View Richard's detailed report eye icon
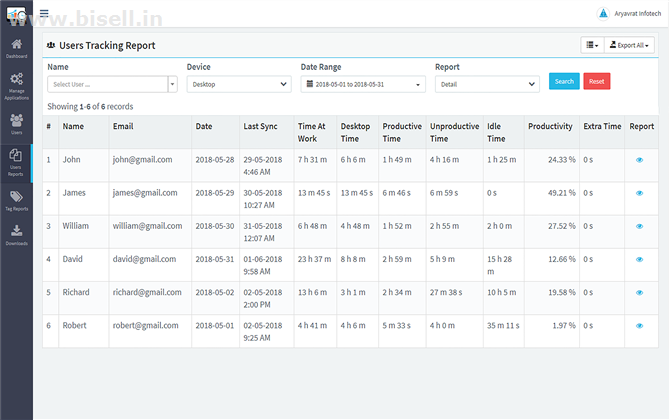Screen dimensions: 670x420 pos(639,293)
